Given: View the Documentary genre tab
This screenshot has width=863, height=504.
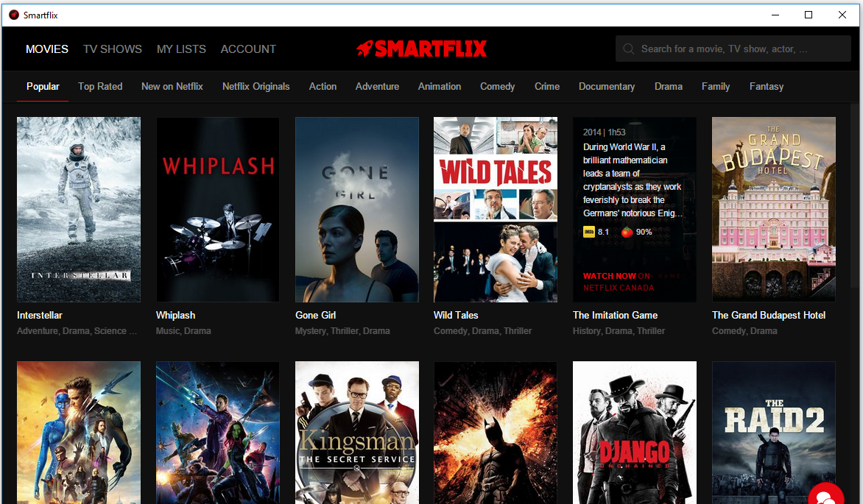Looking at the screenshot, I should (607, 86).
